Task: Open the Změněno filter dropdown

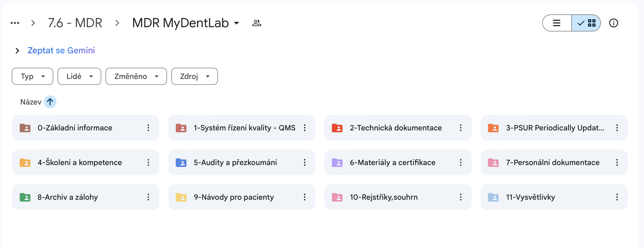Action: point(136,76)
